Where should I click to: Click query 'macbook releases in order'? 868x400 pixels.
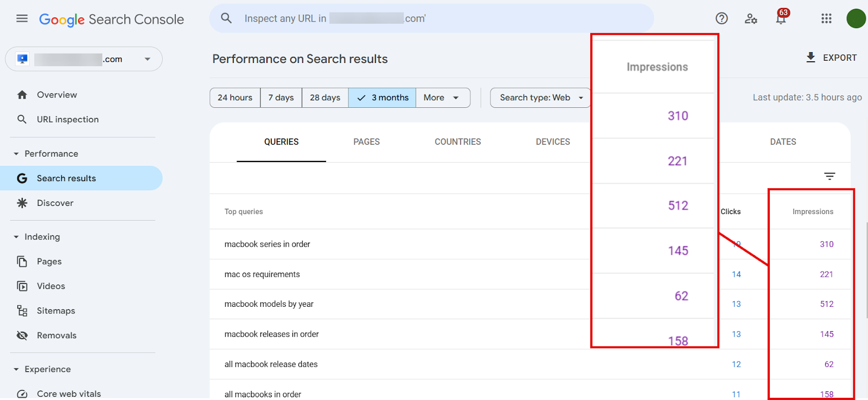[x=272, y=334]
